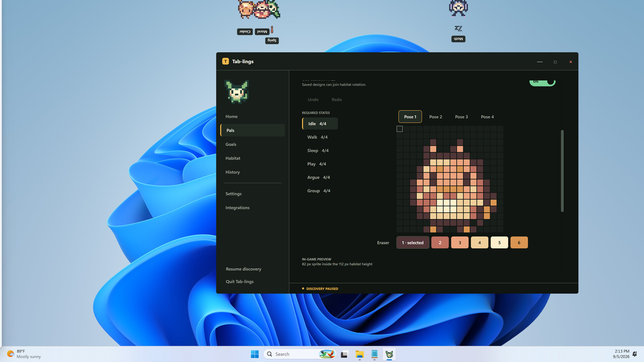644x362 pixels.
Task: Select the Pals sidebar item
Action: click(x=253, y=130)
